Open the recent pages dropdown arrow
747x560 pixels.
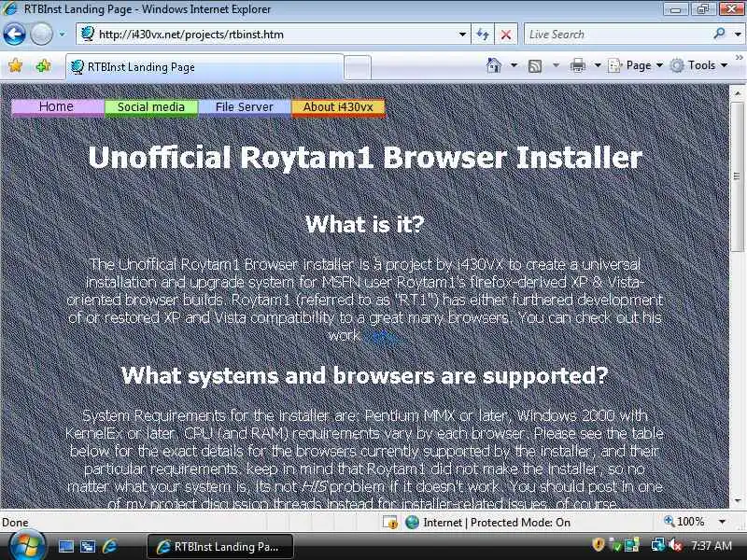62,35
